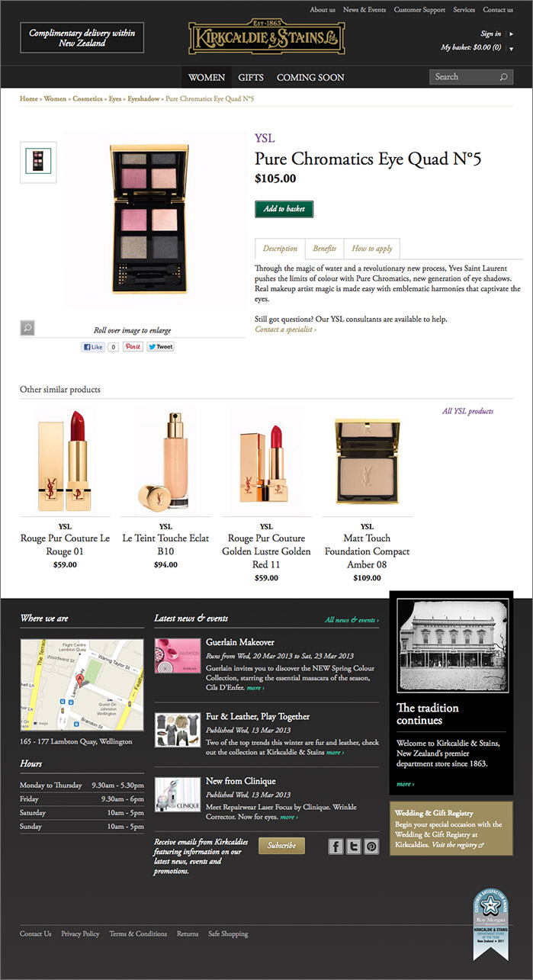Click Contact a specialist link
This screenshot has width=533, height=980.
coord(286,330)
